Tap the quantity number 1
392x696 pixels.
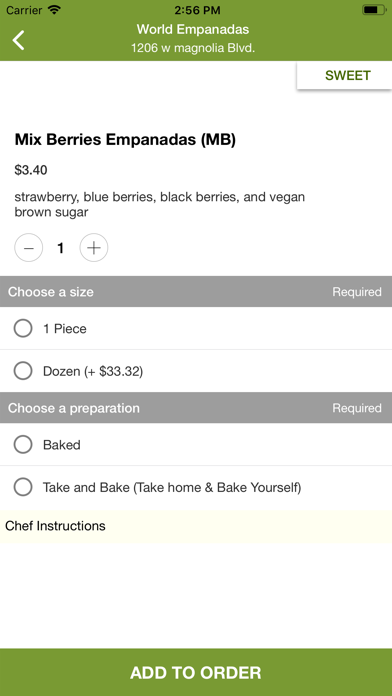61,248
